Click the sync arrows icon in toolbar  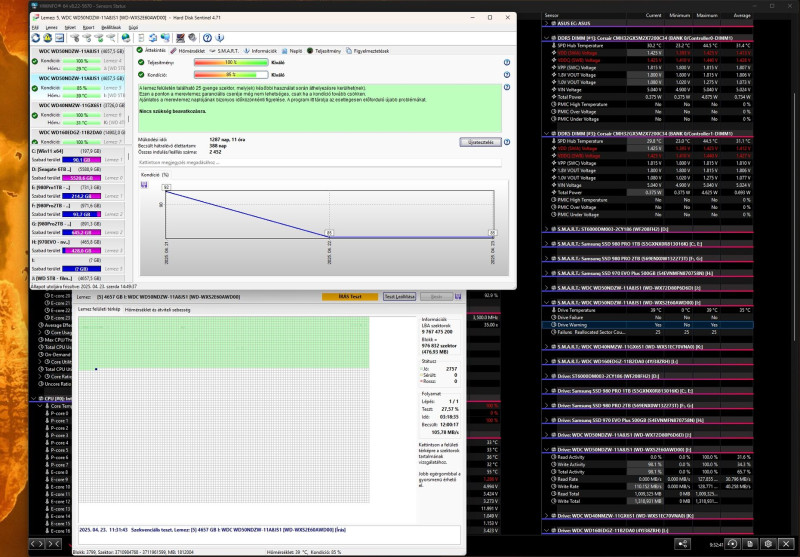(153, 38)
